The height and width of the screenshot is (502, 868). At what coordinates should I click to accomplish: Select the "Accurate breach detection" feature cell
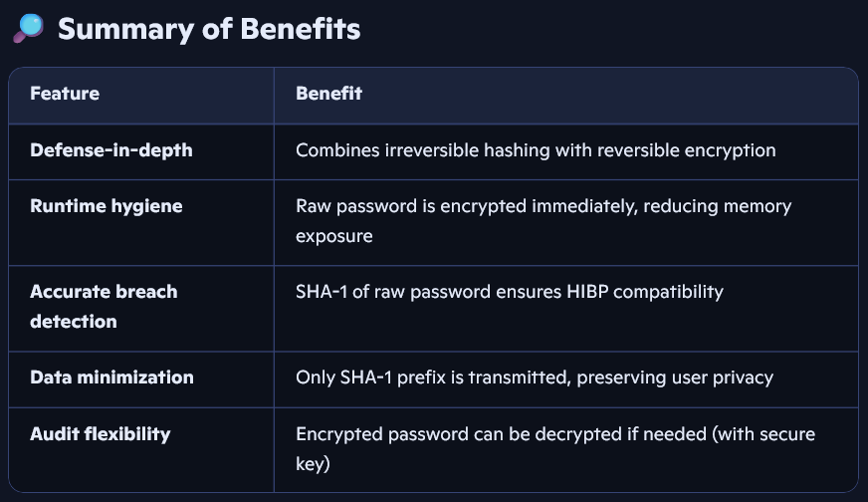click(104, 306)
